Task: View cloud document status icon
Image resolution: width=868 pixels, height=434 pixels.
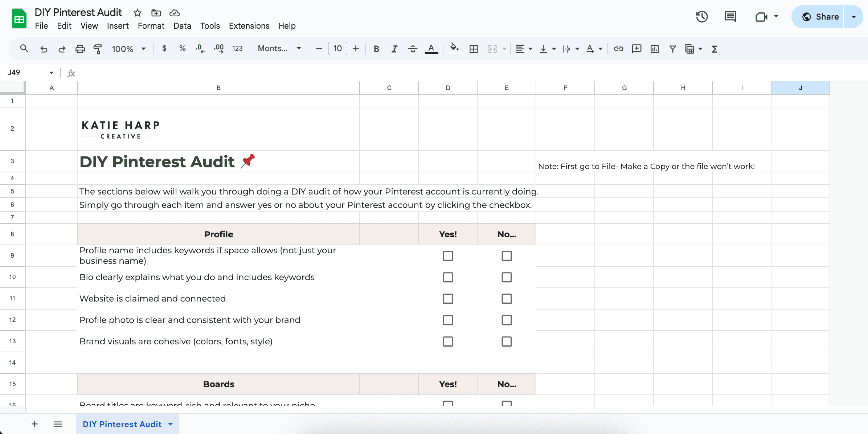Action: point(175,13)
